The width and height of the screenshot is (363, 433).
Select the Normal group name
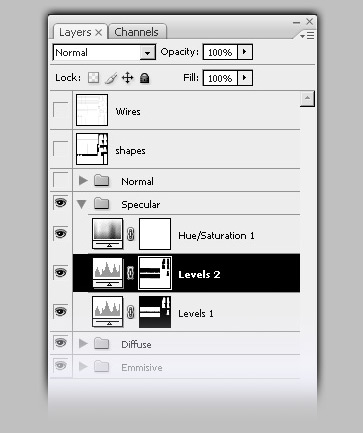[137, 181]
